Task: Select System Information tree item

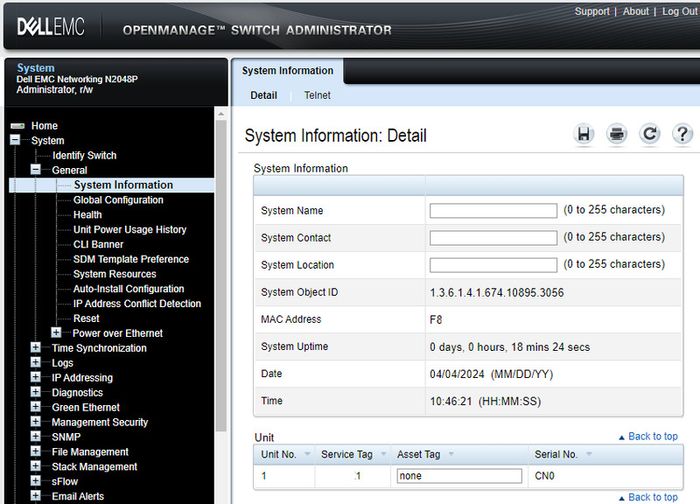Action: tap(123, 185)
